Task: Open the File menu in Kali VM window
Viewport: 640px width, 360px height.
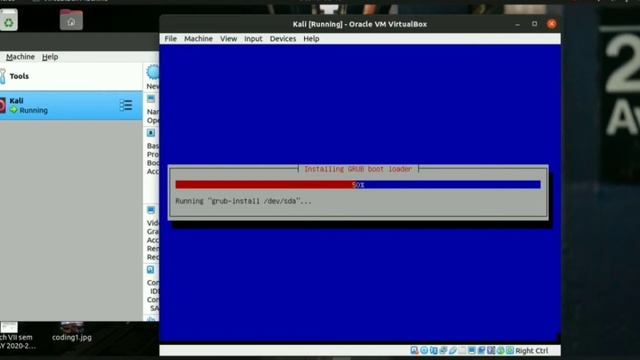Action: pos(170,39)
